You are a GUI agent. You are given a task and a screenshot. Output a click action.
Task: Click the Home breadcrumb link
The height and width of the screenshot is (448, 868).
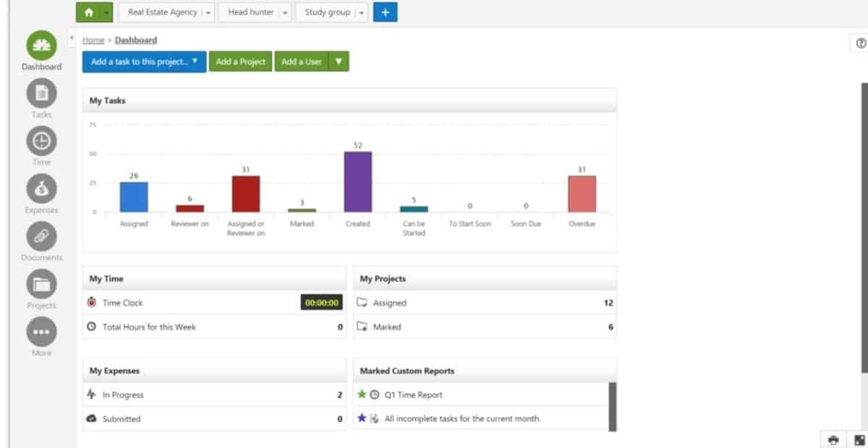(93, 40)
